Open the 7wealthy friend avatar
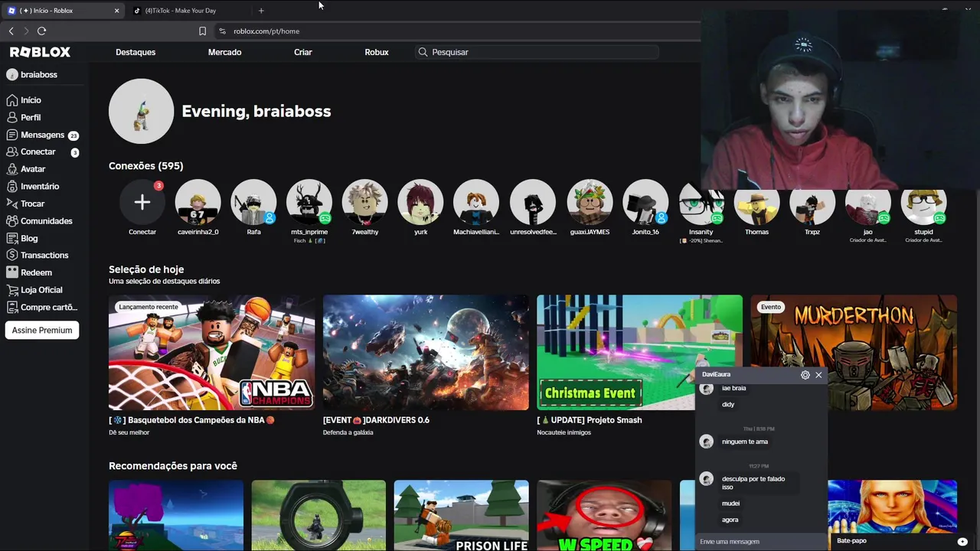Screen dimensions: 980x551 365,202
